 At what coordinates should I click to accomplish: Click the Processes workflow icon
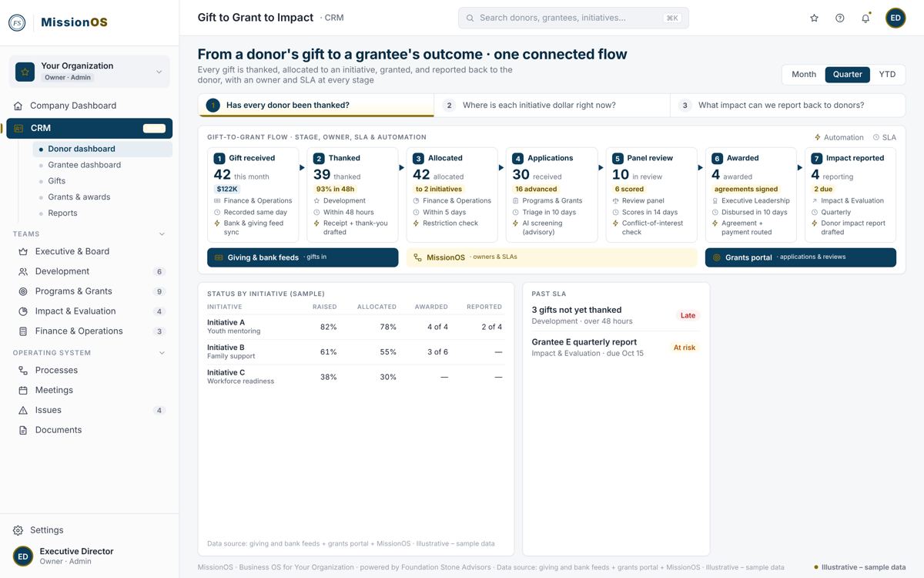pyautogui.click(x=23, y=370)
